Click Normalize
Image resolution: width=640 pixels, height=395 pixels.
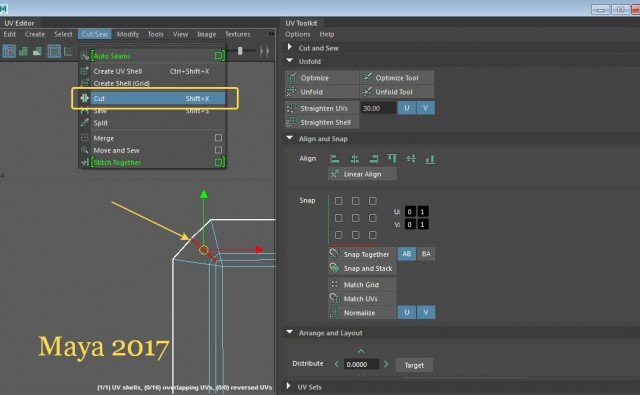[x=362, y=313]
